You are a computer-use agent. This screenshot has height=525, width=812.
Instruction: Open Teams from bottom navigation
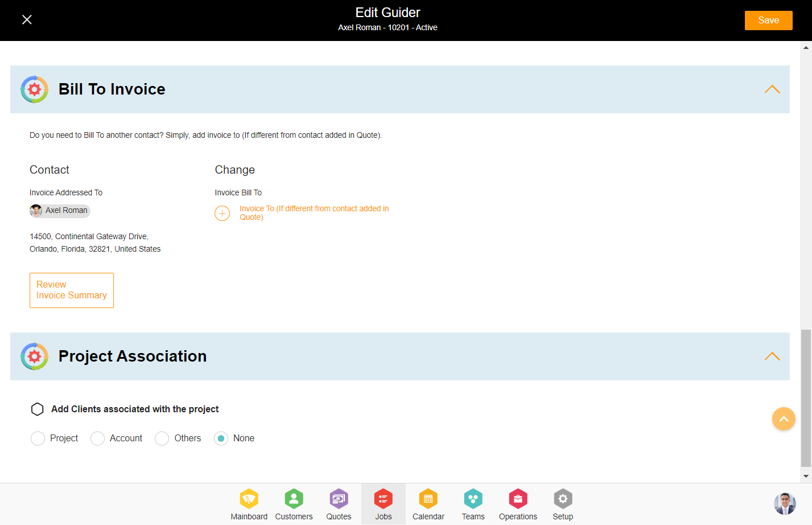pos(473,505)
